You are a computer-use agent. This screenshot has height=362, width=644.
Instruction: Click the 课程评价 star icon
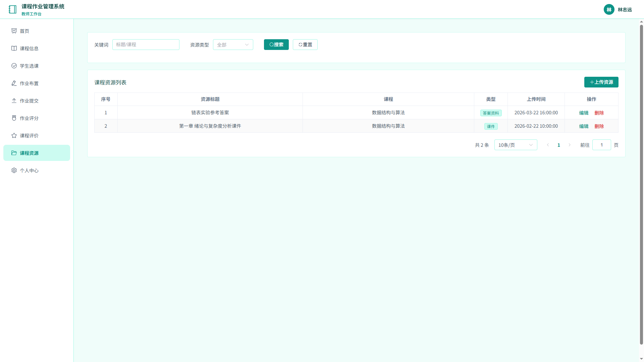click(x=14, y=135)
